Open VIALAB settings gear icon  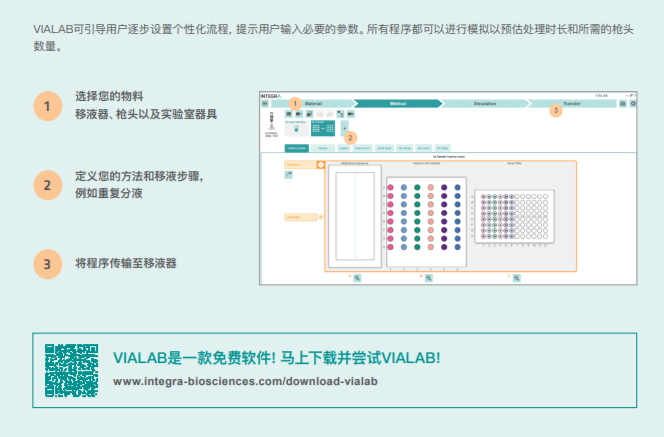(633, 104)
